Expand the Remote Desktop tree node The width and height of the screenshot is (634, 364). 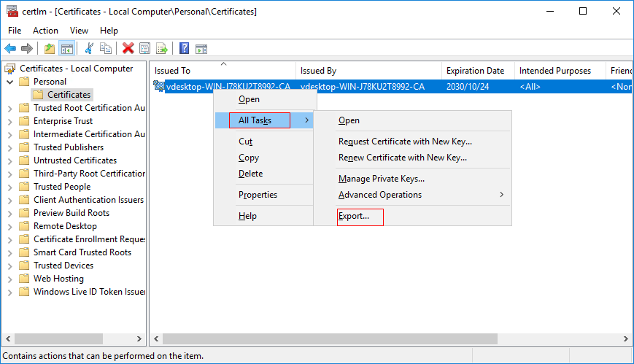(10, 226)
